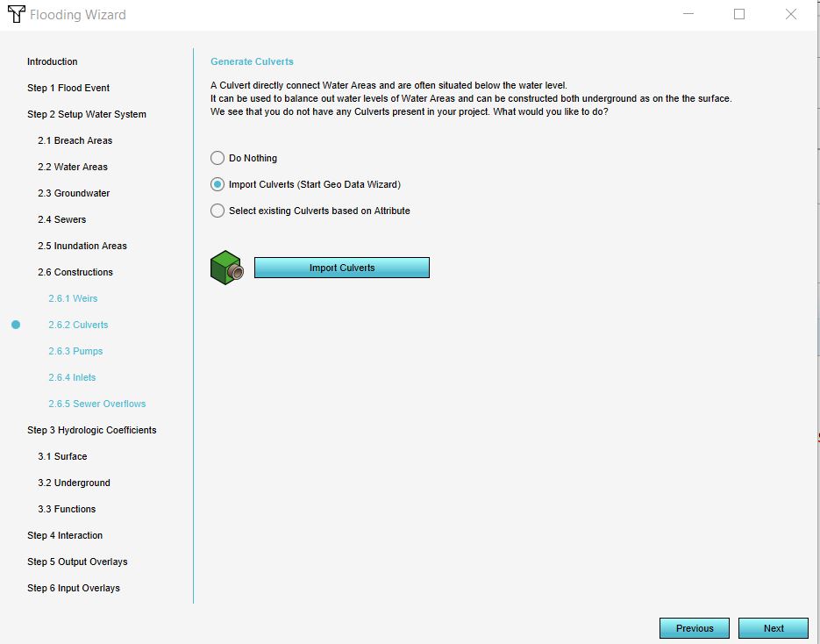This screenshot has width=820, height=644.
Task: Maximize the Flooding Wizard window
Action: (739, 14)
